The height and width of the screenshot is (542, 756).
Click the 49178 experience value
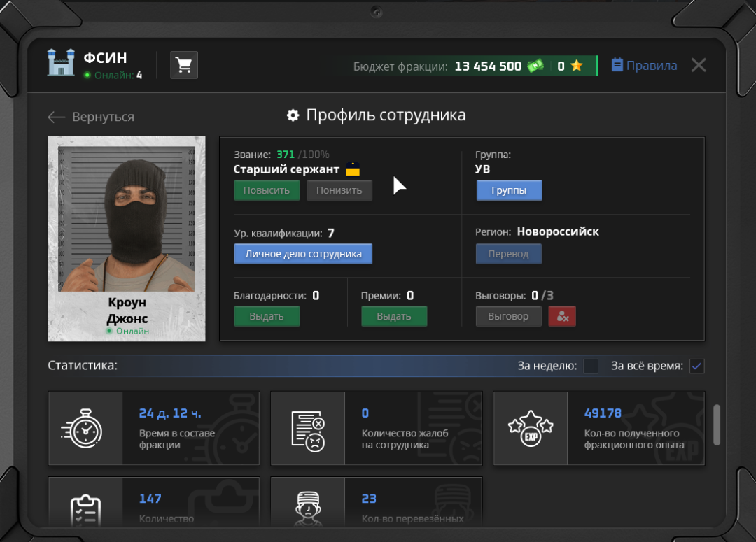(603, 413)
